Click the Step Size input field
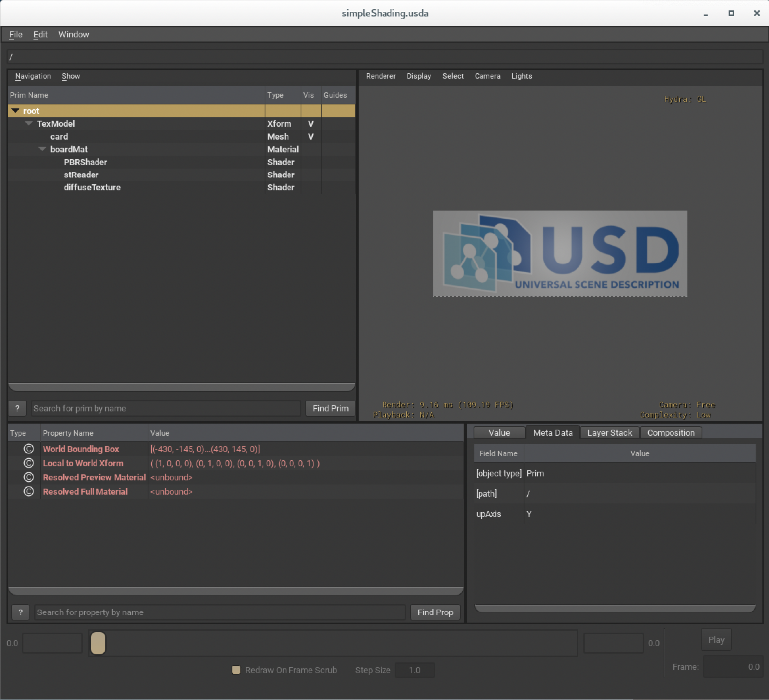 pos(415,670)
